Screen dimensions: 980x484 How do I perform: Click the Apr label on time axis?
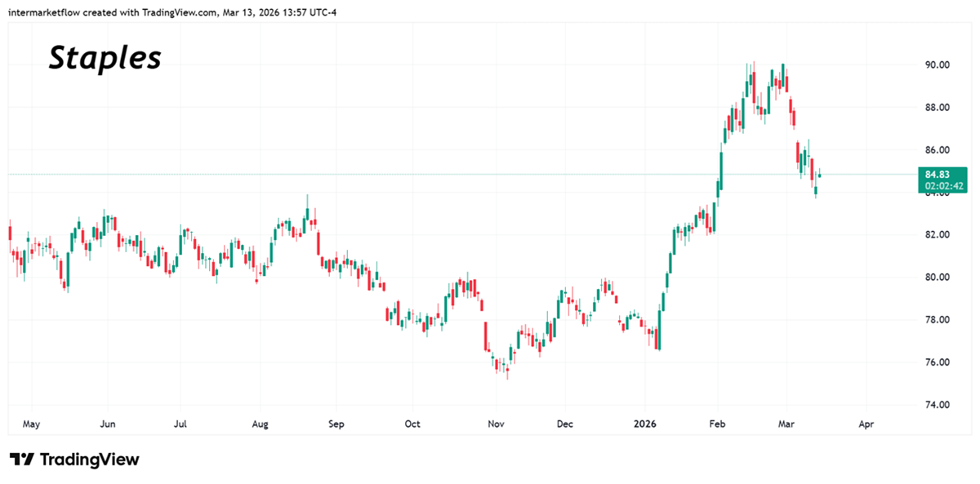pos(866,424)
